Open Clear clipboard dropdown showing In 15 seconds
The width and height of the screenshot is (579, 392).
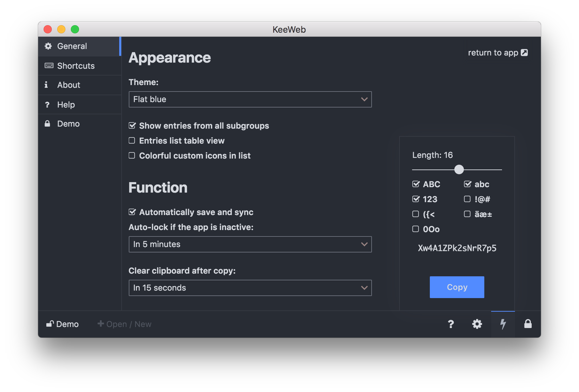[x=250, y=288]
